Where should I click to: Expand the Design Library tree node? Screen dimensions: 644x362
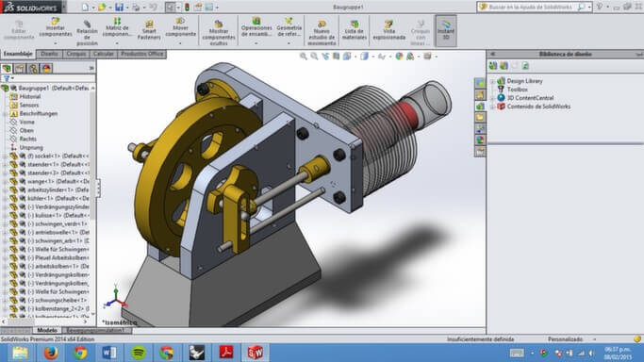tap(493, 81)
